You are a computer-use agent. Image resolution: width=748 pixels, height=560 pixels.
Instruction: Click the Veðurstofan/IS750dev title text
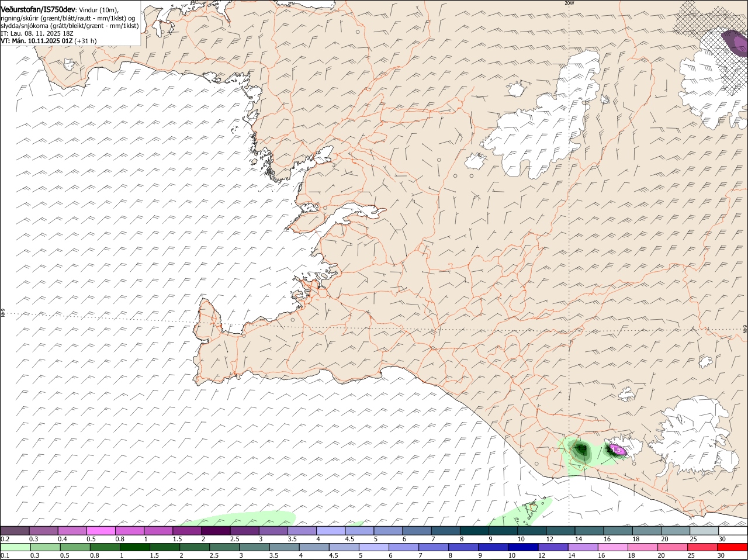[37, 10]
